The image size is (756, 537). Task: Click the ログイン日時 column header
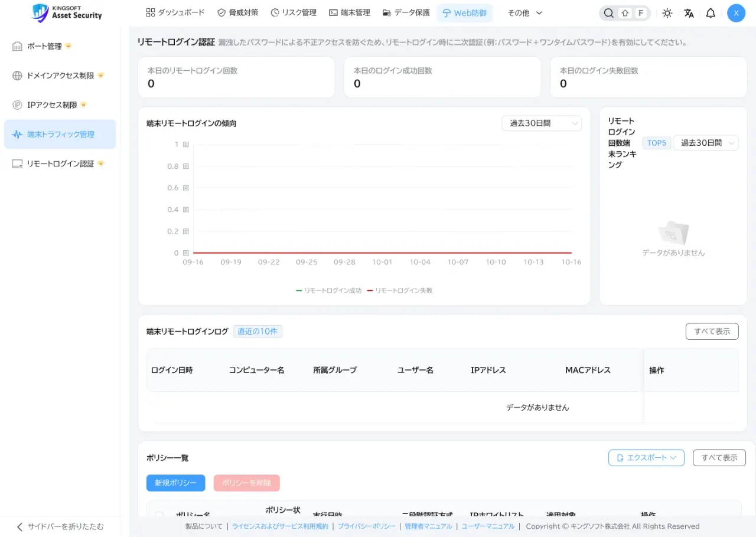coord(172,370)
